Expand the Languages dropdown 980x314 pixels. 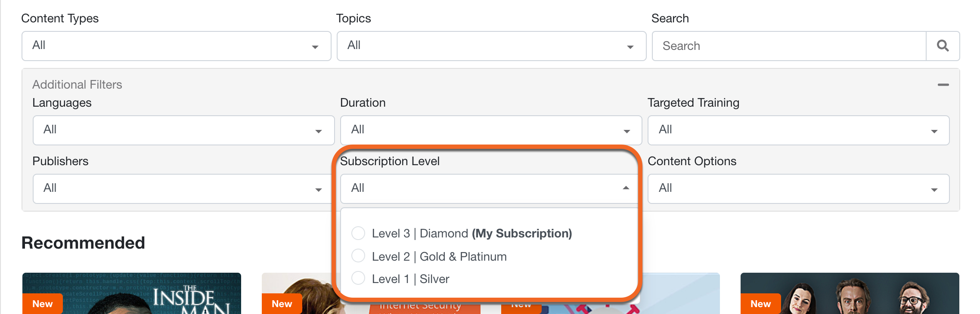(184, 130)
